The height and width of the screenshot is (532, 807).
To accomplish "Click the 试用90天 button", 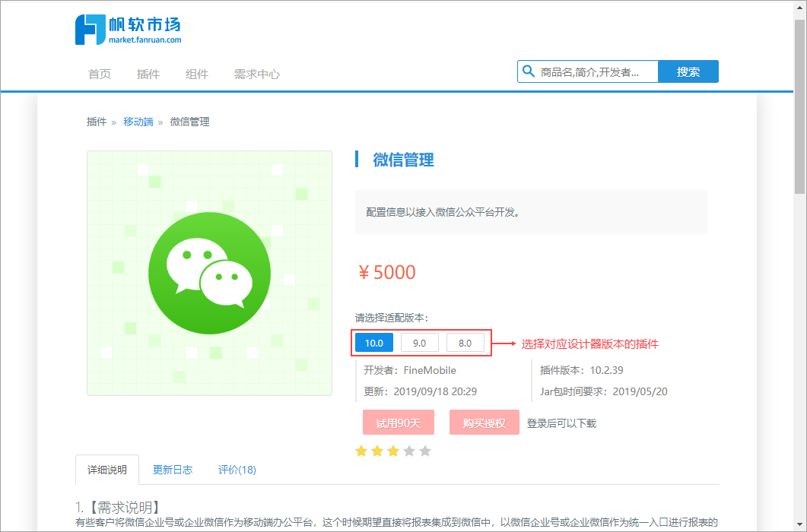I will 399,423.
